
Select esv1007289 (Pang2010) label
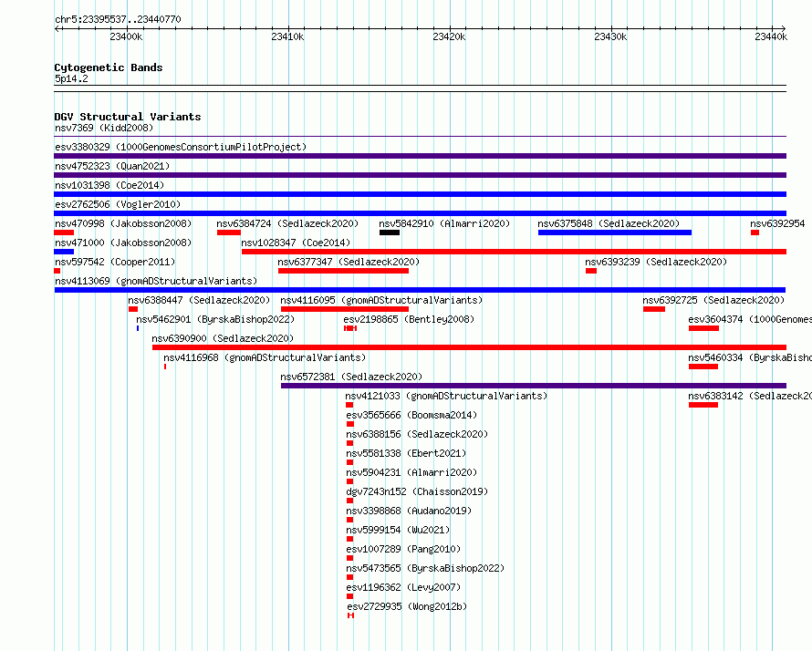point(403,549)
